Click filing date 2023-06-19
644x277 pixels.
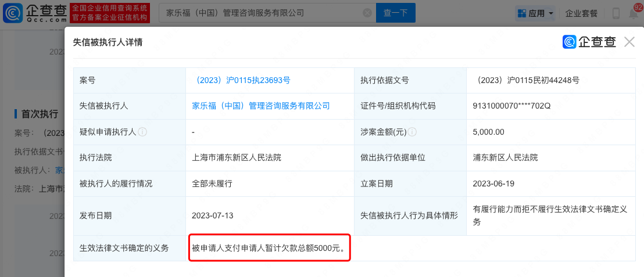[x=493, y=184]
